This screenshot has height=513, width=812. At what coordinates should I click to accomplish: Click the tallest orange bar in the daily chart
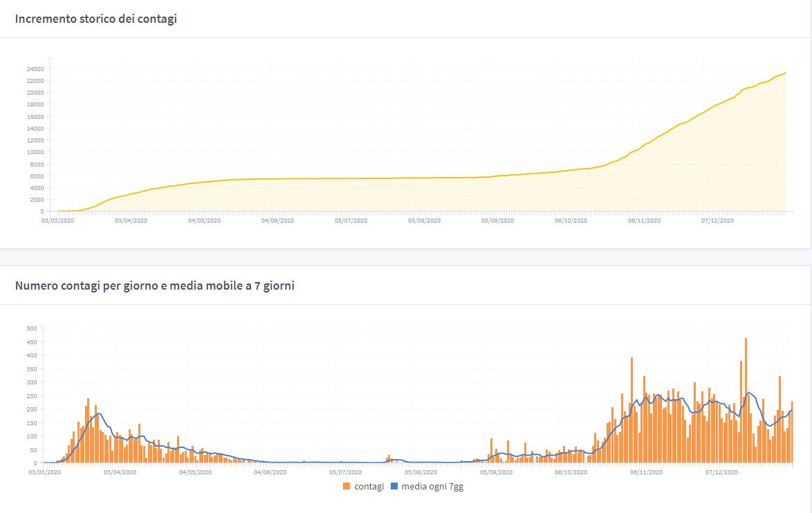tap(746, 400)
